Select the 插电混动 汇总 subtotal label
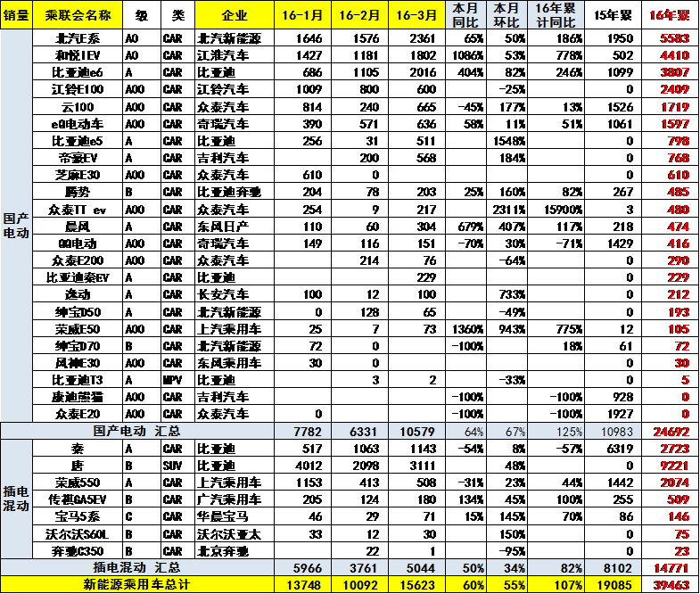Image resolution: width=700 pixels, height=594 pixels. click(x=137, y=567)
